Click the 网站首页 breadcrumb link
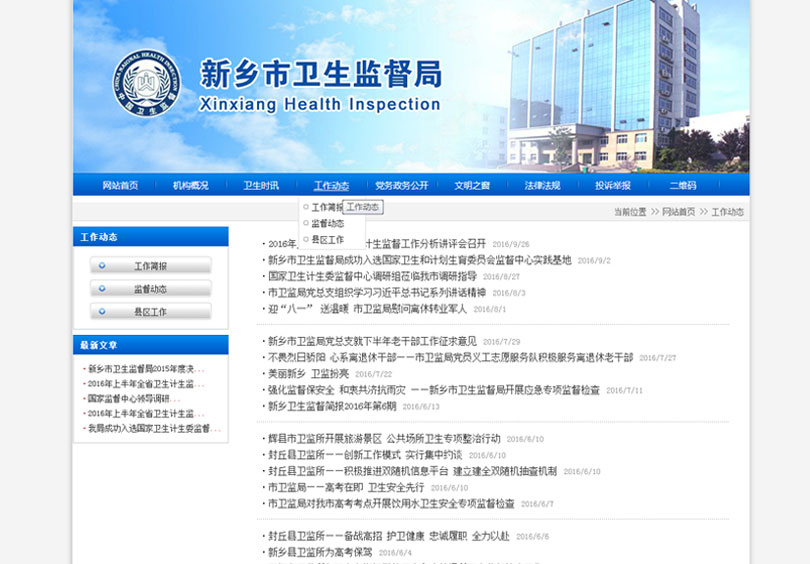 678,212
